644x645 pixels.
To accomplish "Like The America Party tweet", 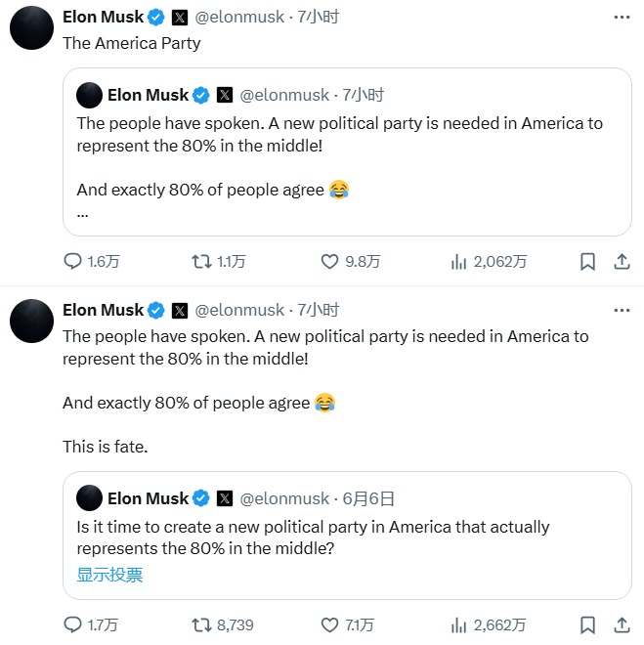I will pos(330,261).
